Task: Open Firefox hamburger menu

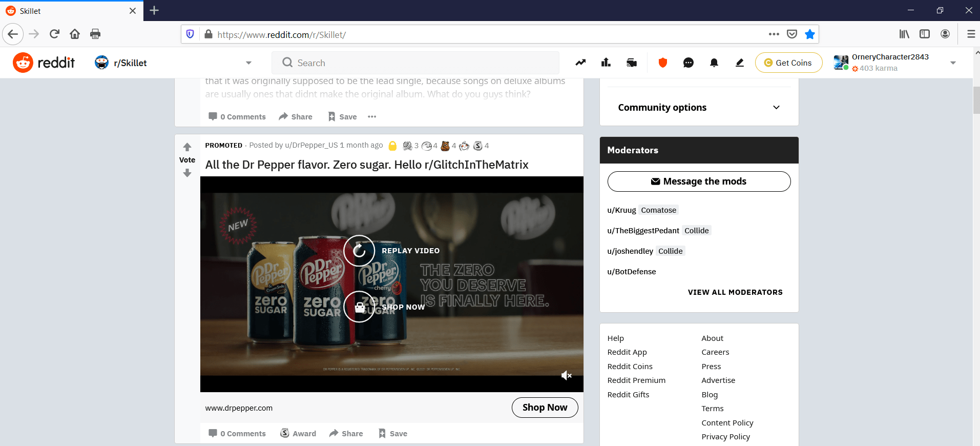Action: point(971,34)
